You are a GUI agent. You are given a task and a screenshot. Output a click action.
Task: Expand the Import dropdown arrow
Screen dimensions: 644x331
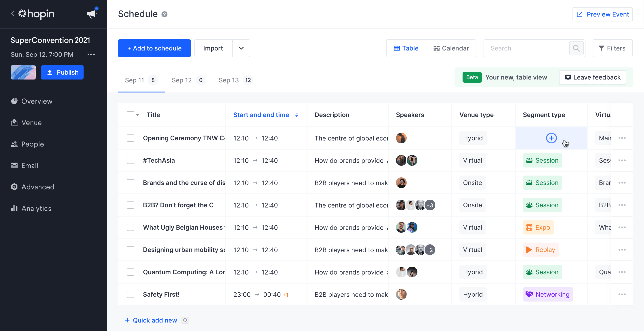tap(241, 48)
